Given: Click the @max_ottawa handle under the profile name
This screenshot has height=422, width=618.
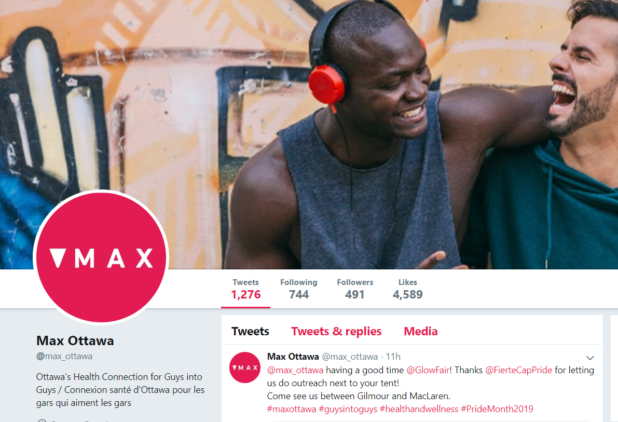Looking at the screenshot, I should (x=64, y=356).
